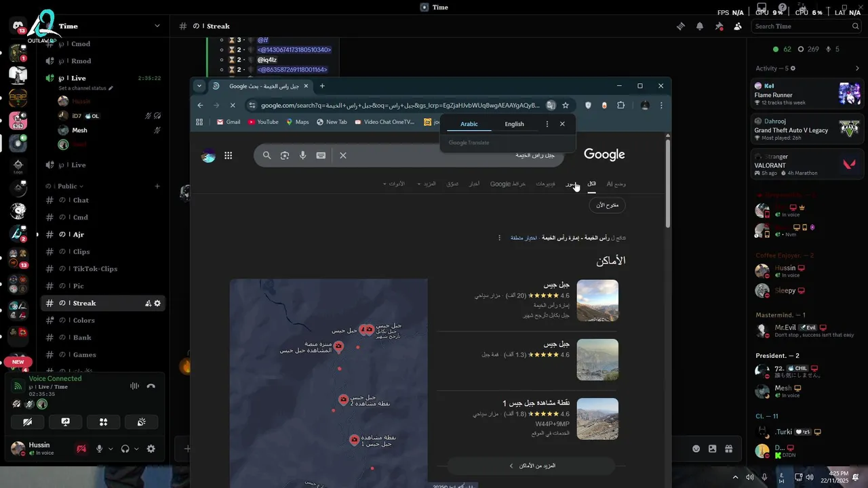The width and height of the screenshot is (868, 488).
Task: Collapse the Public channel category
Action: click(x=65, y=186)
